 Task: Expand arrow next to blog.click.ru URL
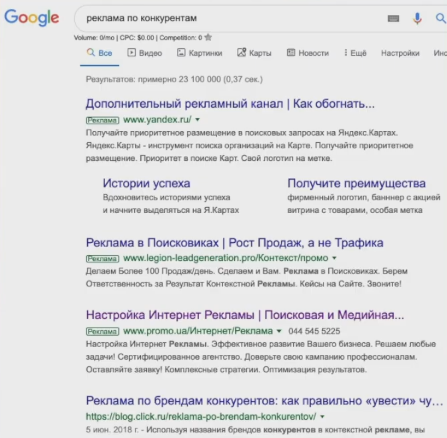(322, 417)
